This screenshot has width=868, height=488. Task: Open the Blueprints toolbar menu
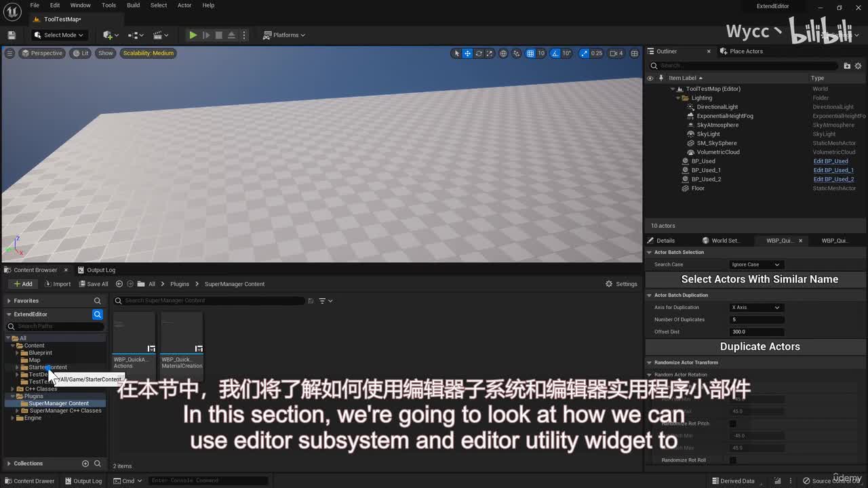(136, 35)
